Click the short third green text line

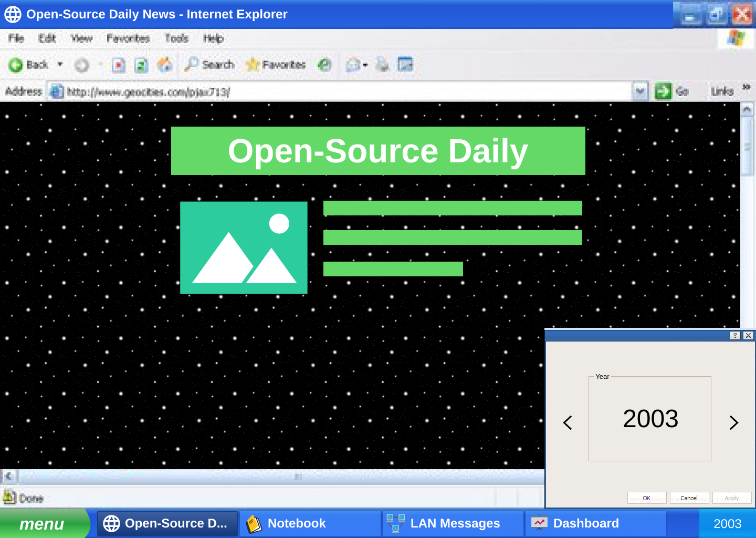[x=393, y=269]
